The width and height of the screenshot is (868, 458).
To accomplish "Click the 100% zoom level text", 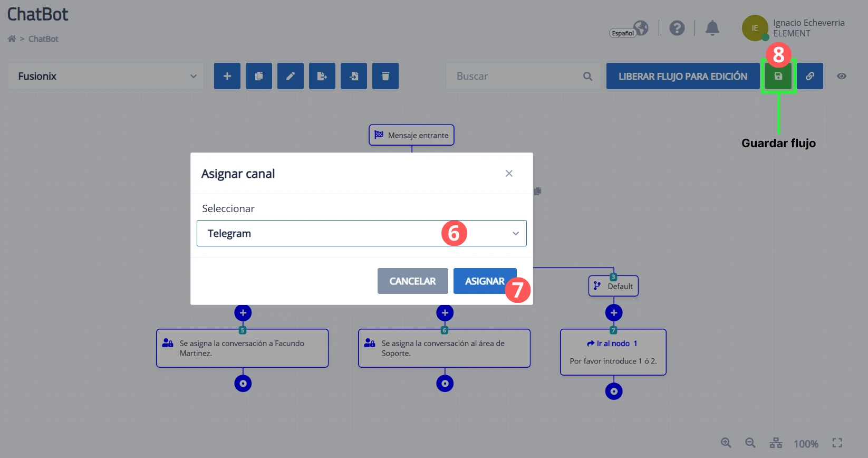I will click(x=806, y=444).
